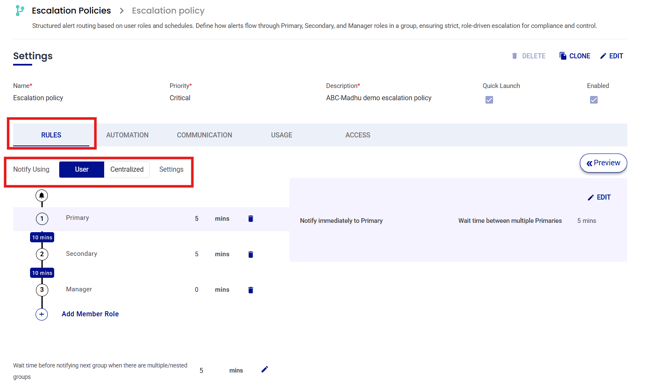The width and height of the screenshot is (648, 392).
Task: Click the nested groups wait time value 5
Action: [201, 371]
